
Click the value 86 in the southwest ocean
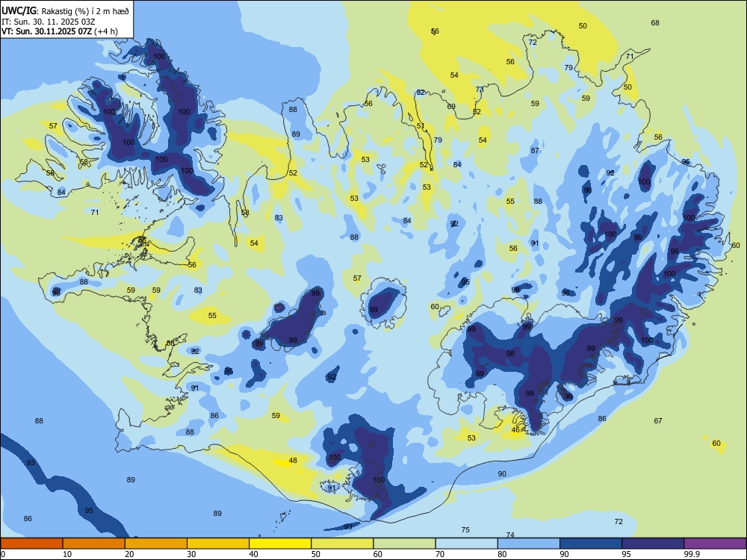28,519
